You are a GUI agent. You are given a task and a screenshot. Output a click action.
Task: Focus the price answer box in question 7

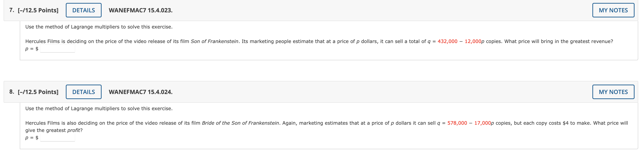[57, 49]
